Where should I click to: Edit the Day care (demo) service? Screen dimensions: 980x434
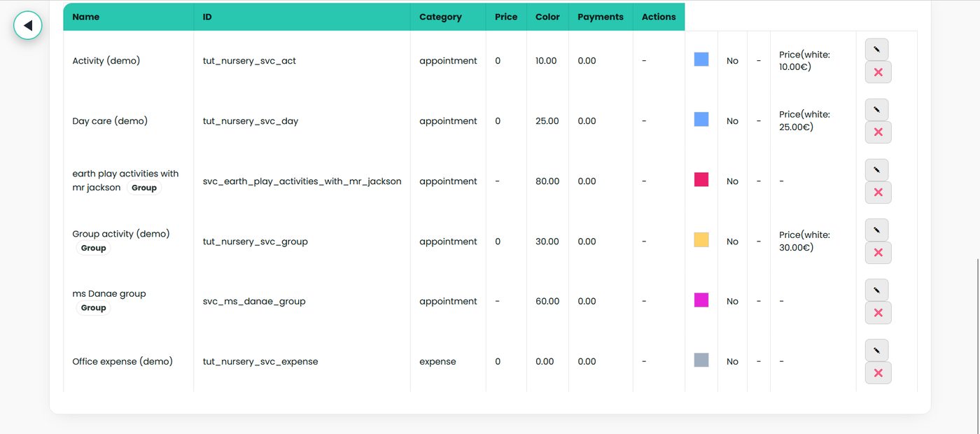876,110
